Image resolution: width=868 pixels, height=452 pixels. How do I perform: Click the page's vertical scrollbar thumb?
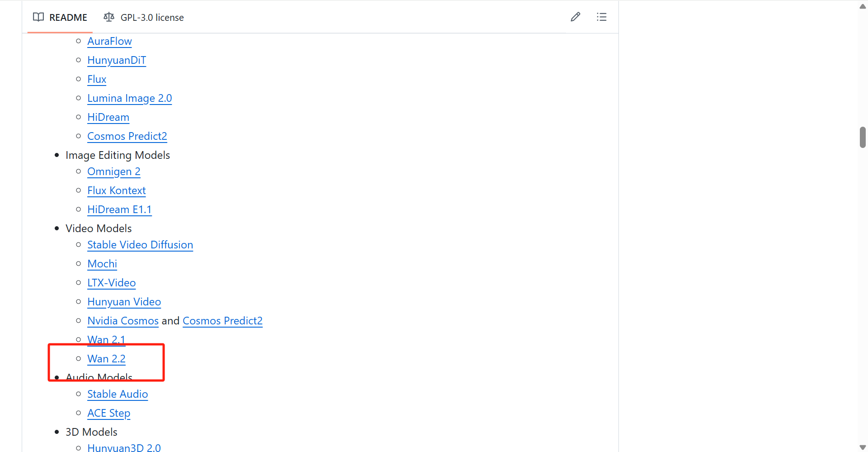(x=863, y=137)
